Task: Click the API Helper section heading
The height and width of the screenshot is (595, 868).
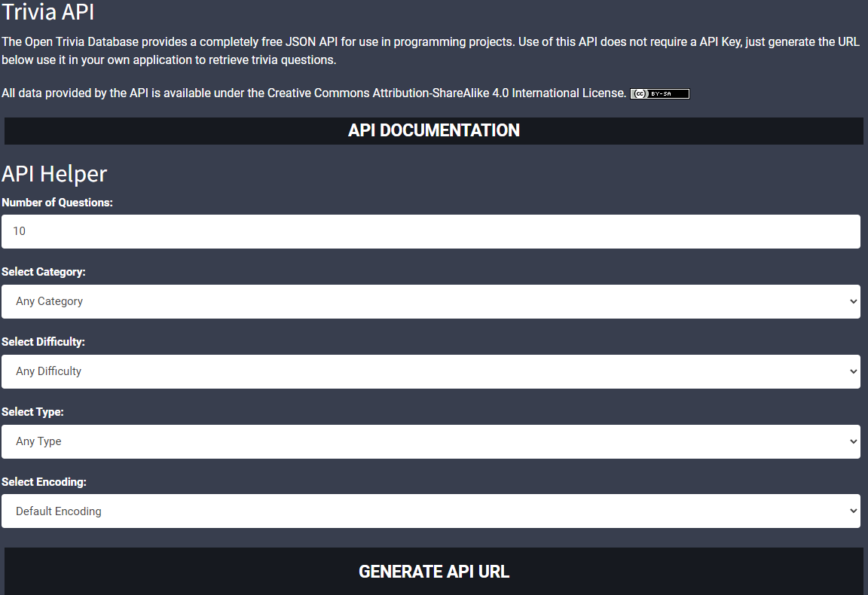Action: pos(53,173)
